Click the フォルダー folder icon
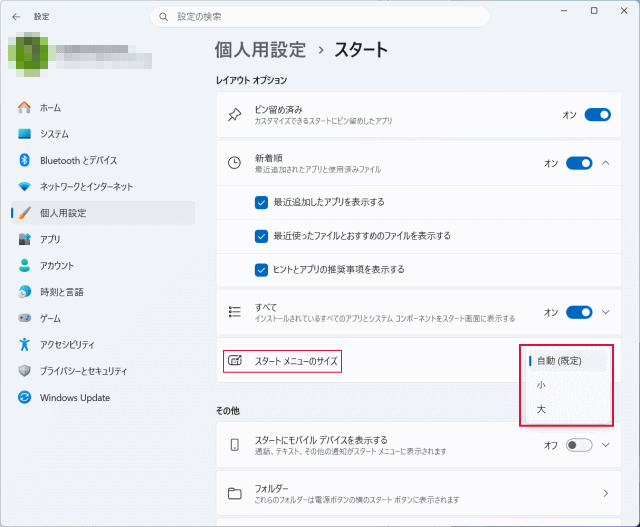 coord(234,494)
